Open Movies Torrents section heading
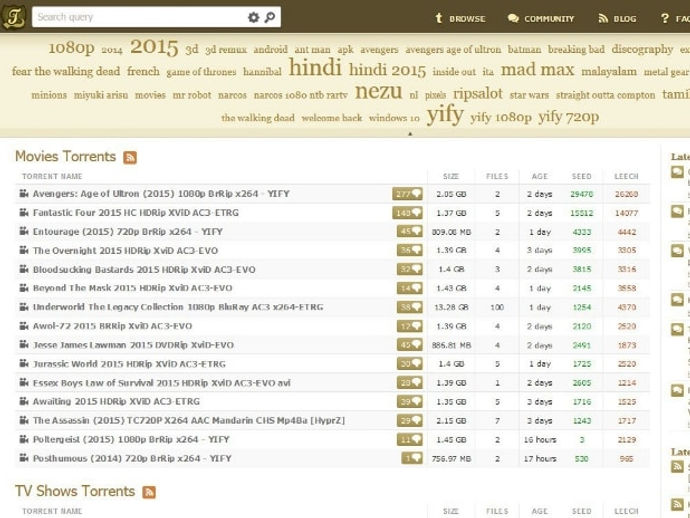Image resolution: width=690 pixels, height=518 pixels. (66, 157)
